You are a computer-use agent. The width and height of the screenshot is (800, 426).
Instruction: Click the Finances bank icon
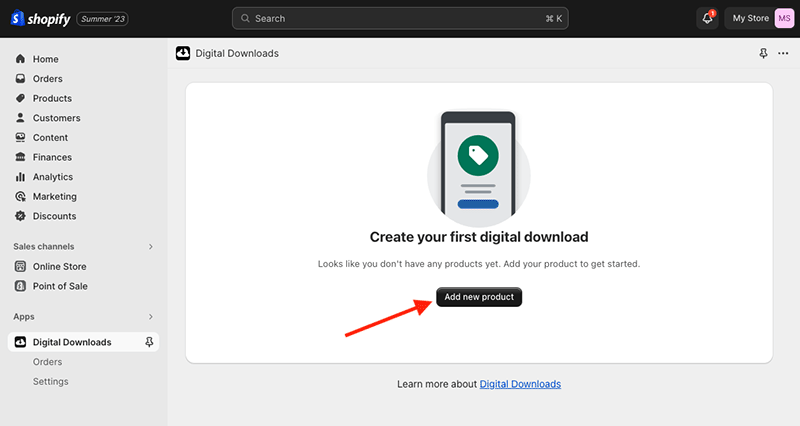point(20,157)
